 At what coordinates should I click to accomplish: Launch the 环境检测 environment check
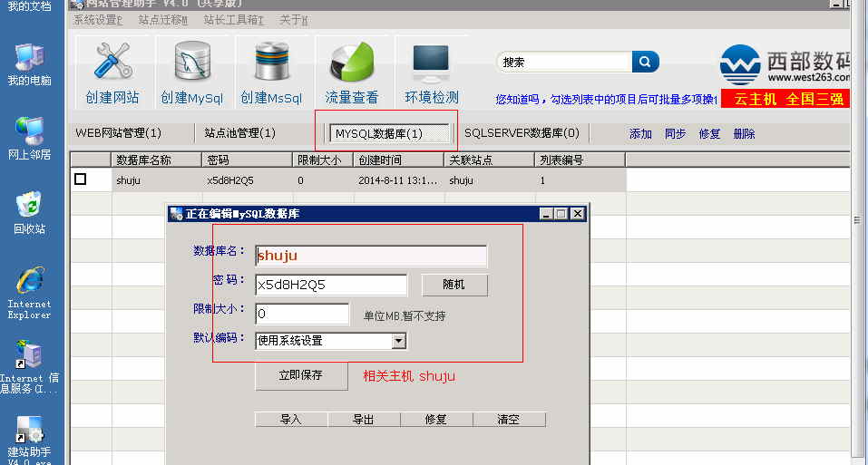pyautogui.click(x=431, y=73)
